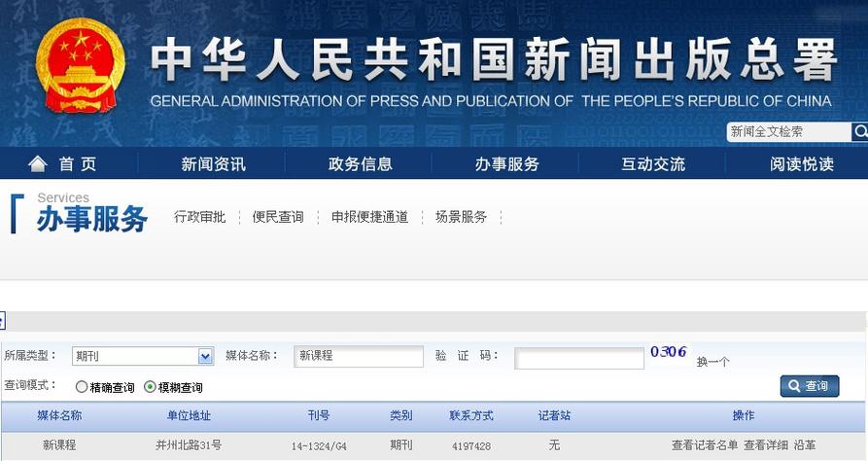868x461 pixels.
Task: Go to 便民查询 sub-section
Action: pos(278,217)
